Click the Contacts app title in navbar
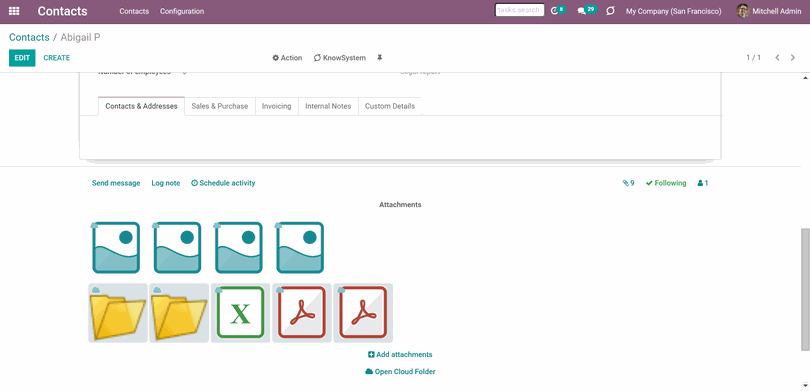 pos(63,11)
